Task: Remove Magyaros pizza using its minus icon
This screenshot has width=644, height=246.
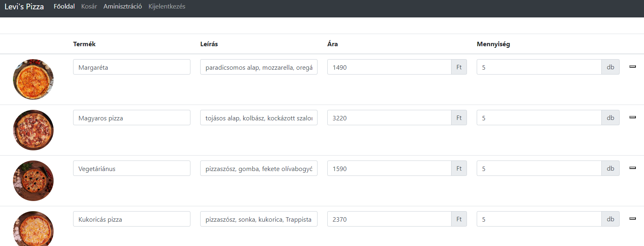Action: 632,117
